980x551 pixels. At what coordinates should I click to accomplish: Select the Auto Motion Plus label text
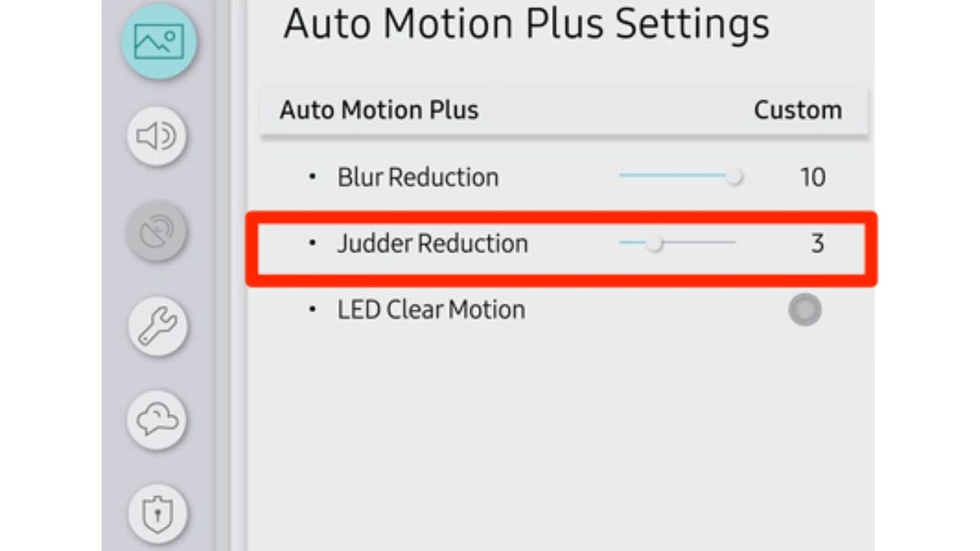tap(379, 110)
